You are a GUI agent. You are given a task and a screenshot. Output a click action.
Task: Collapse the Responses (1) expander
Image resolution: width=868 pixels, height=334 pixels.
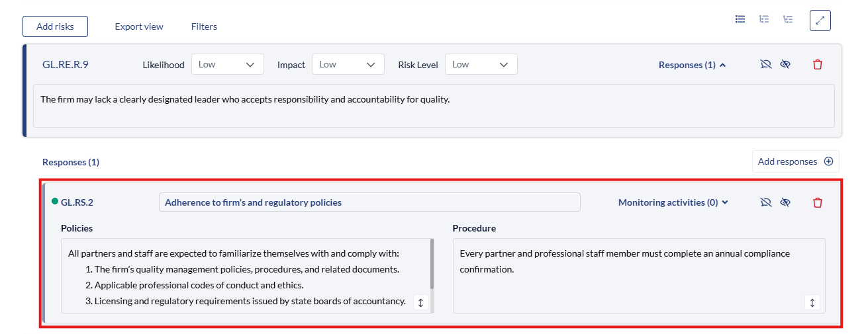coord(692,65)
